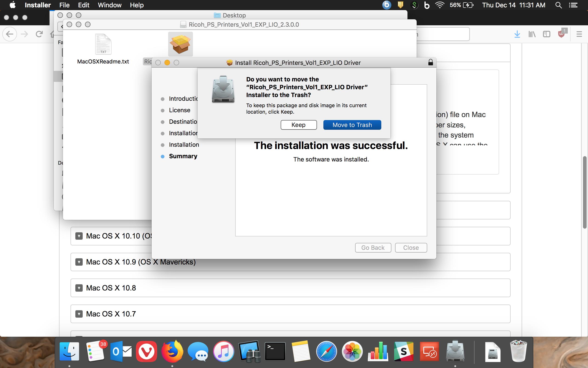
Task: Click the date and time clock
Action: 514,5
